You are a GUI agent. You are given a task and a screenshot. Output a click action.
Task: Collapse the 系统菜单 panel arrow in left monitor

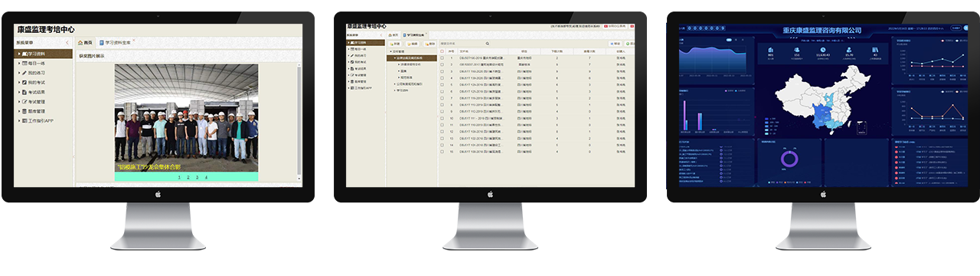tap(67, 43)
